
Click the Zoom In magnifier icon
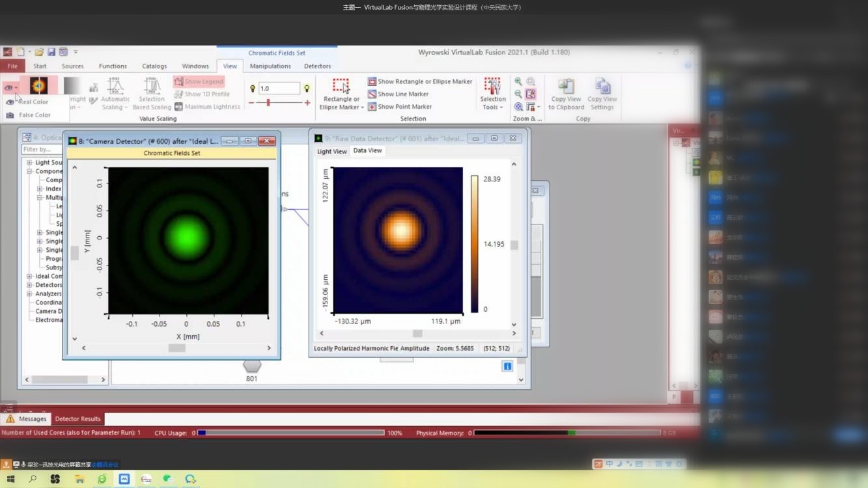click(518, 82)
